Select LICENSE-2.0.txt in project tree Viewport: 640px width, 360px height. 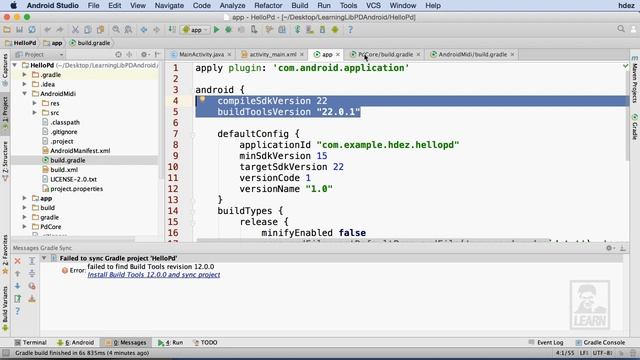pyautogui.click(x=73, y=179)
